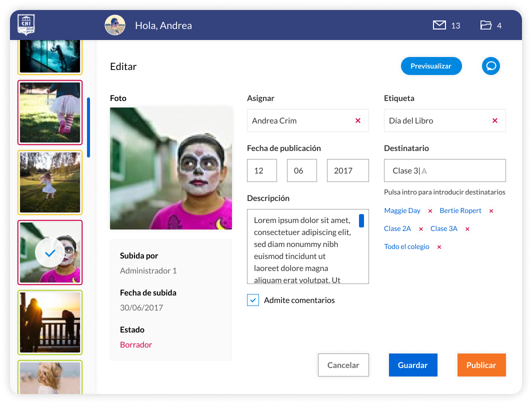Select the girl dancing in field thumbnail
Viewport: 532px width, 404px height.
point(50,182)
